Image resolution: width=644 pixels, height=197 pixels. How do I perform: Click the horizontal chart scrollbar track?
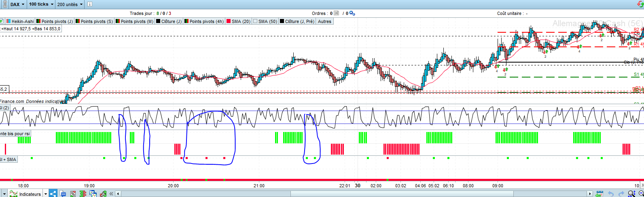(x=354, y=194)
